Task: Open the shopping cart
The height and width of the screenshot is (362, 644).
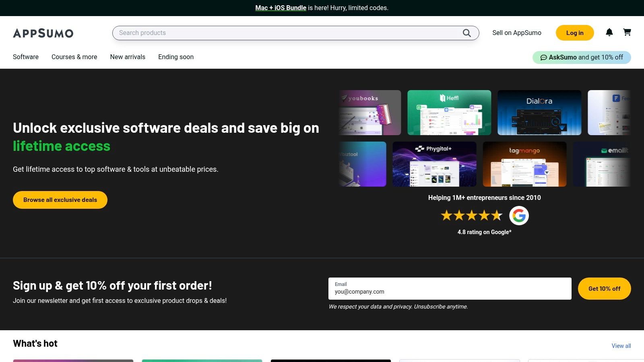Action: [x=627, y=32]
